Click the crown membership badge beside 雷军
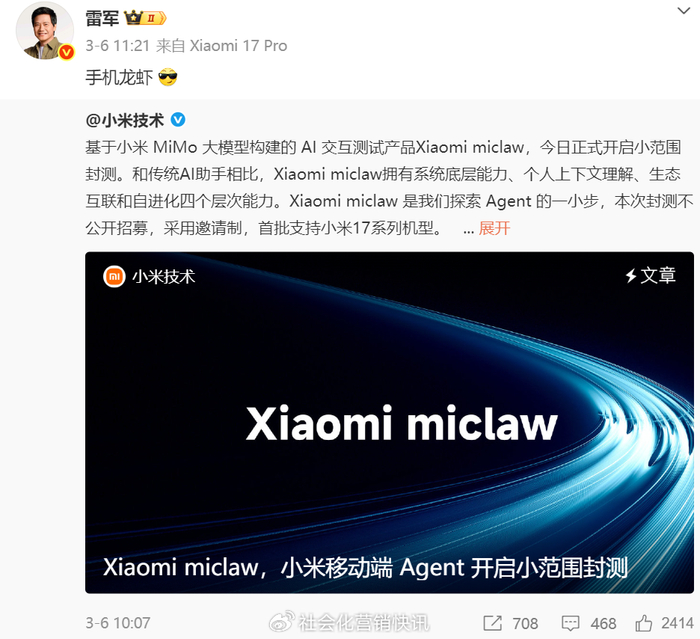Viewport: 700px width, 639px height. 145,18
